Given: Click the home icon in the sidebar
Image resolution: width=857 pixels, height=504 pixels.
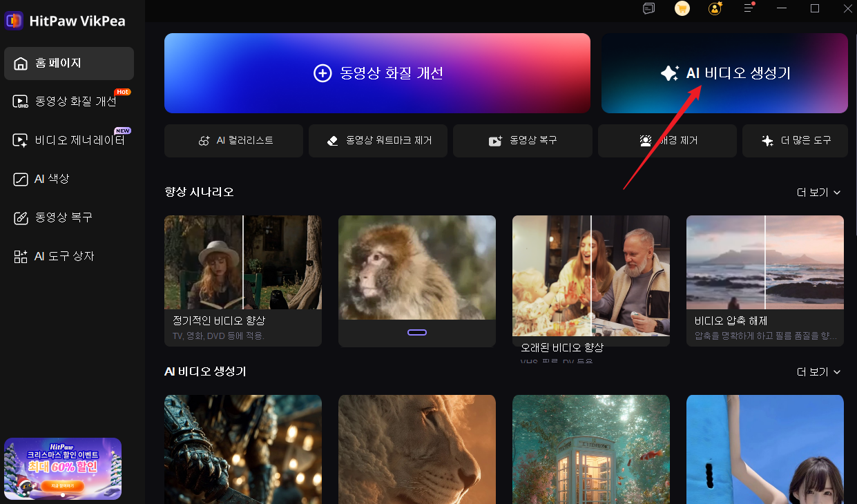Looking at the screenshot, I should [x=21, y=64].
